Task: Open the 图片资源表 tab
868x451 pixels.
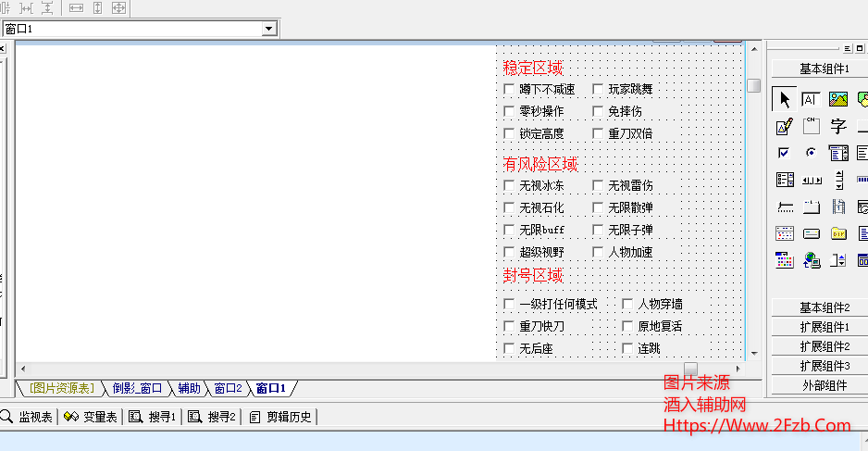Action: point(62,388)
